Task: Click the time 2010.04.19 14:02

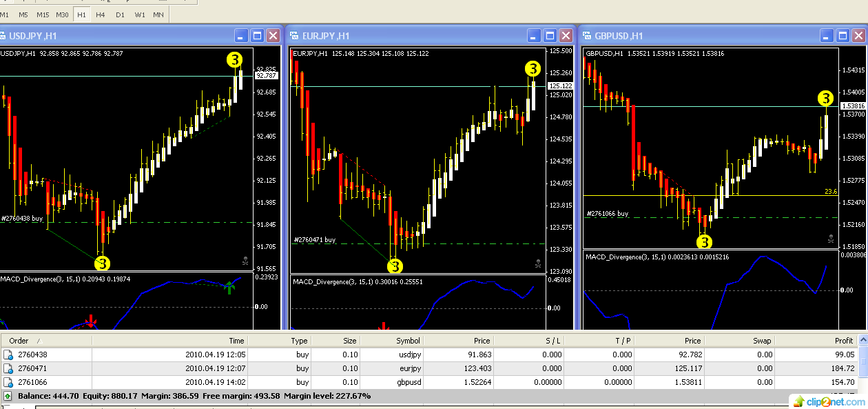Action: point(215,382)
